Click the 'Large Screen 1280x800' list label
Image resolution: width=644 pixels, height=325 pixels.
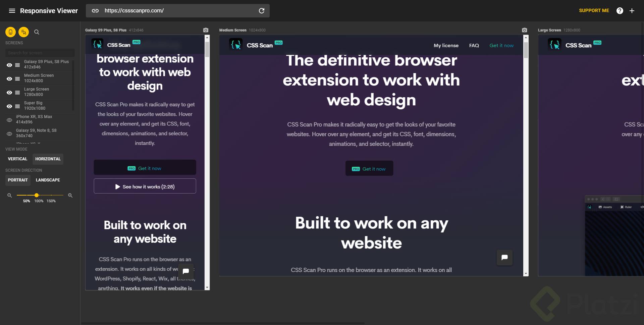pos(37,92)
